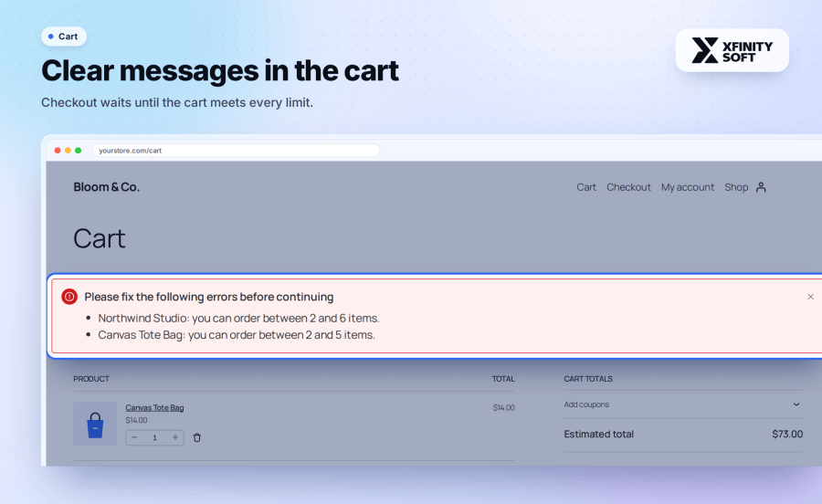
Task: Click the $14.00 line total value
Action: [x=504, y=407]
